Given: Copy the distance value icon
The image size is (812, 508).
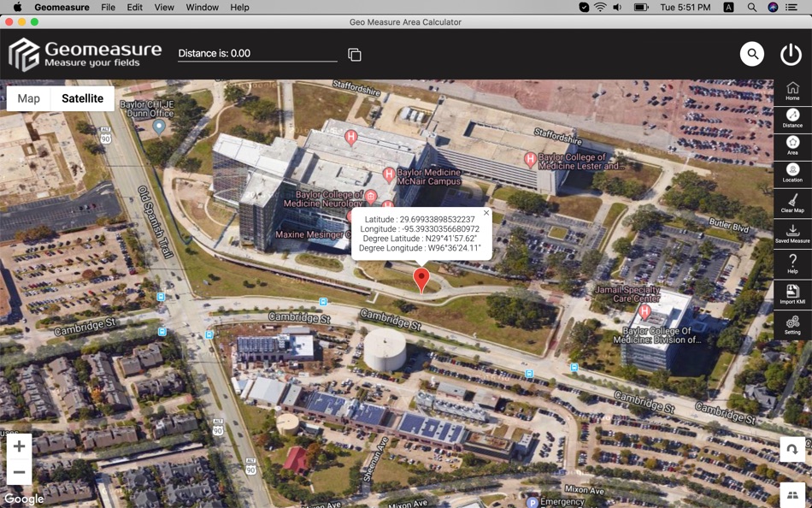Looking at the screenshot, I should (x=355, y=55).
